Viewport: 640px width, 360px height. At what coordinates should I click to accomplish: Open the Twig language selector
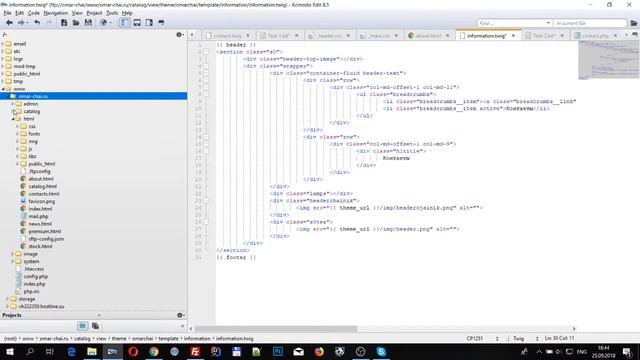(525, 338)
